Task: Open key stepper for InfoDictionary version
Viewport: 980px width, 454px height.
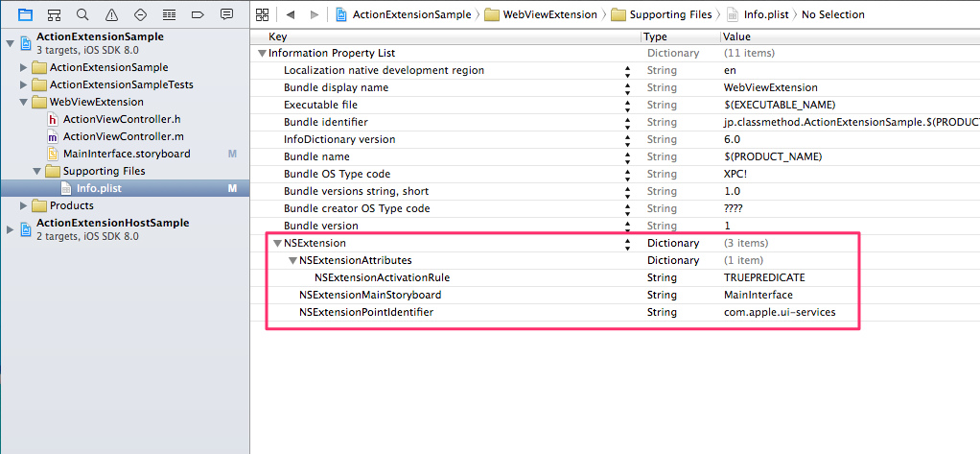Action: (627, 140)
